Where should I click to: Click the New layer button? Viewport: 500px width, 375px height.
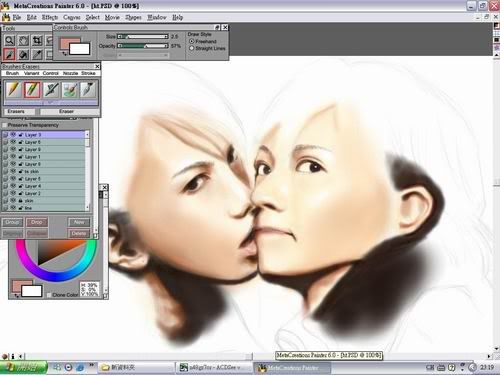coord(79,222)
